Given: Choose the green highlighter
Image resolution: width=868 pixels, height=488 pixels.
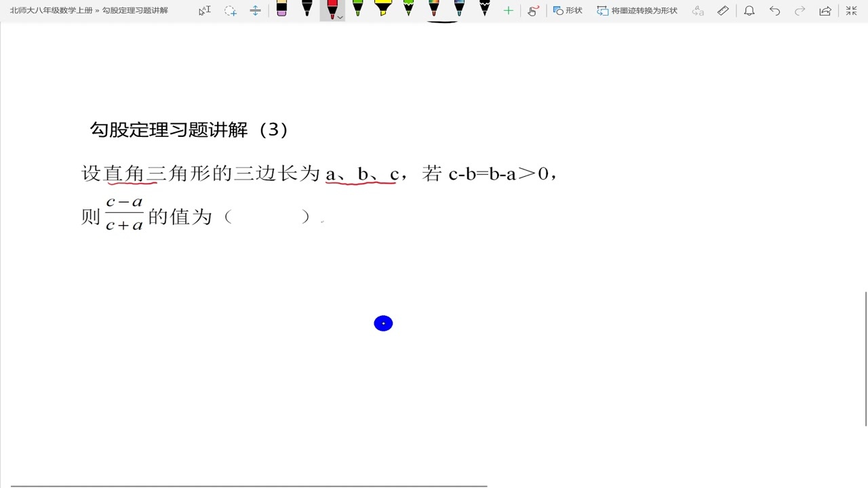Looking at the screenshot, I should pyautogui.click(x=408, y=9).
